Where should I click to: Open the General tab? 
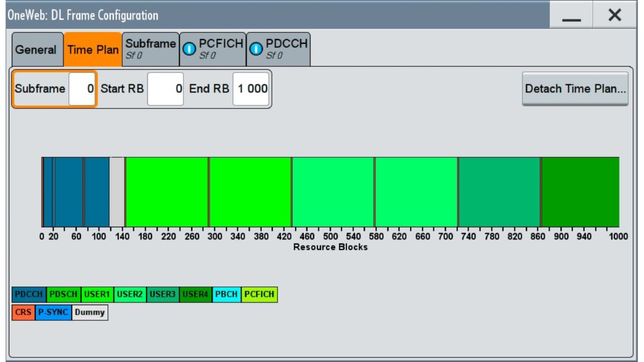36,50
